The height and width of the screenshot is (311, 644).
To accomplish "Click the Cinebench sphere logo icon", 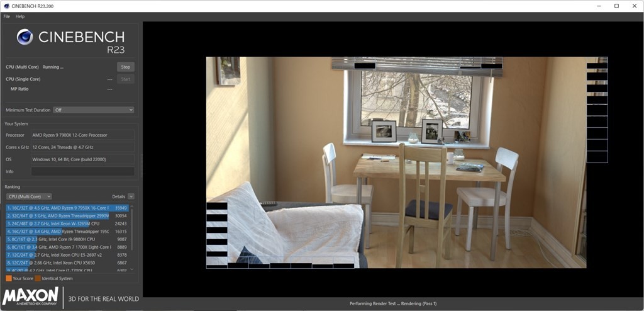I will coord(25,37).
